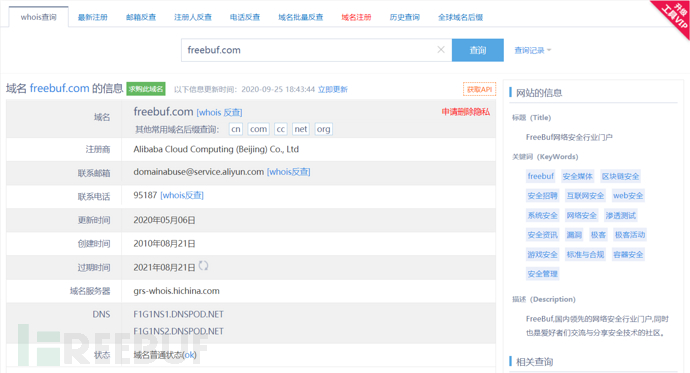The width and height of the screenshot is (690, 373).
Task: Click whois反查 beside phone 95187
Action: coord(182,195)
